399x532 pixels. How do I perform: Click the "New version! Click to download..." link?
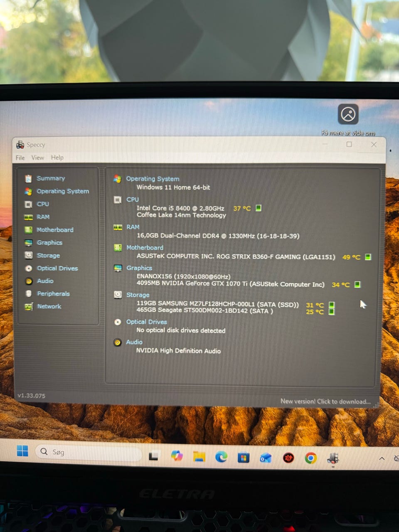coord(325,401)
